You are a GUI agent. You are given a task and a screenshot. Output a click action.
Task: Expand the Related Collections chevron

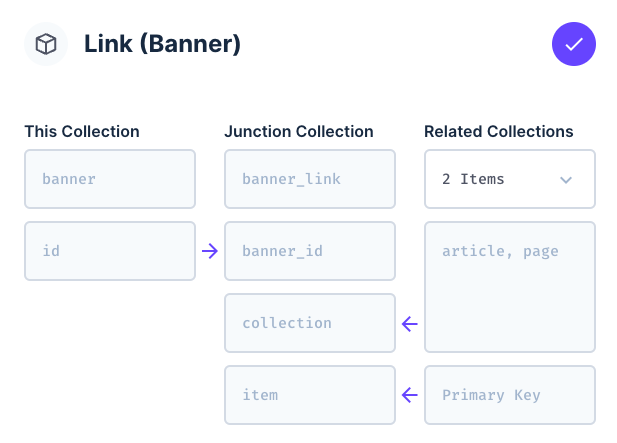(566, 180)
